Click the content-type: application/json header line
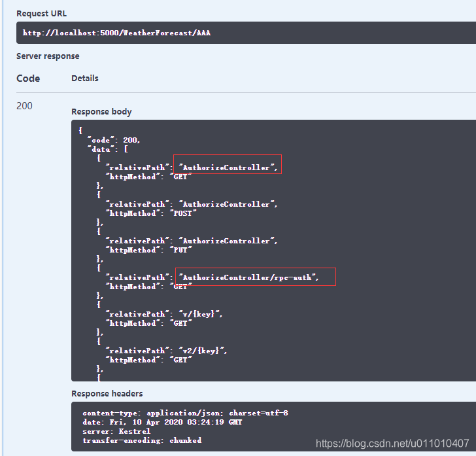The width and height of the screenshot is (476, 456). [x=185, y=413]
